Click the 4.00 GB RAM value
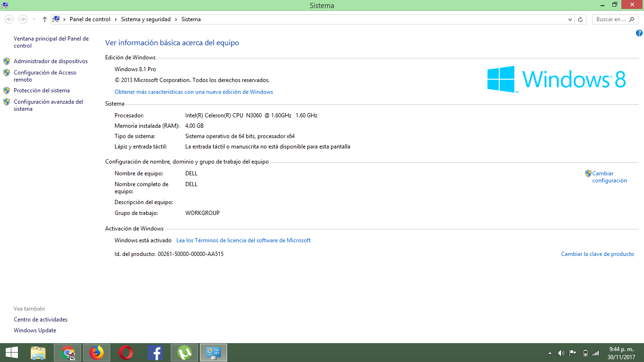 [x=194, y=126]
